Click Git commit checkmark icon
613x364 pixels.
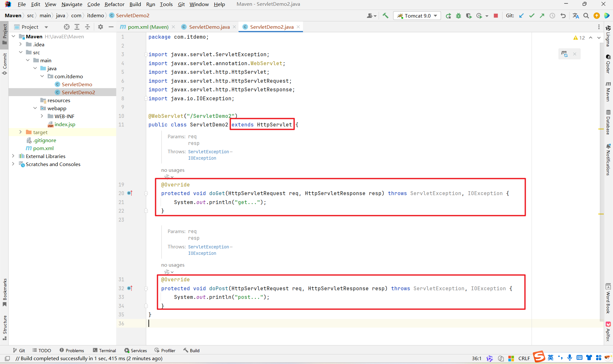coord(532,16)
